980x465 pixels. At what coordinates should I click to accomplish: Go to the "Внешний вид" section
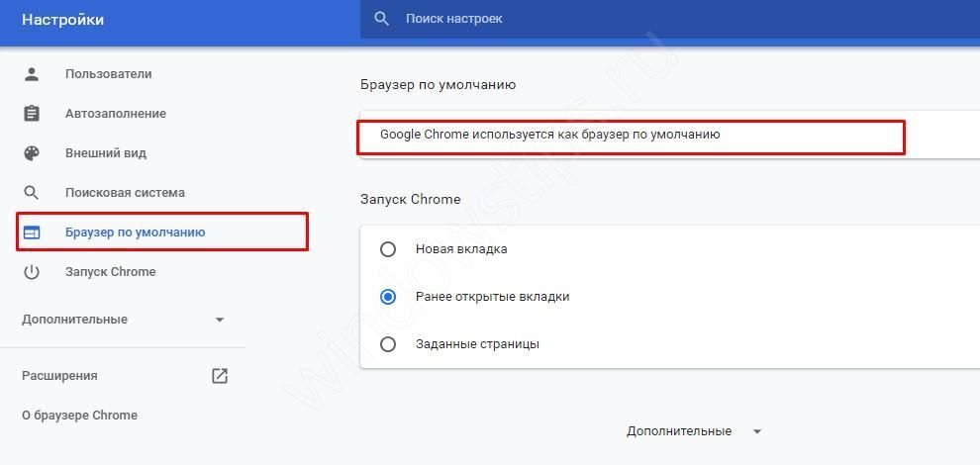tap(106, 153)
